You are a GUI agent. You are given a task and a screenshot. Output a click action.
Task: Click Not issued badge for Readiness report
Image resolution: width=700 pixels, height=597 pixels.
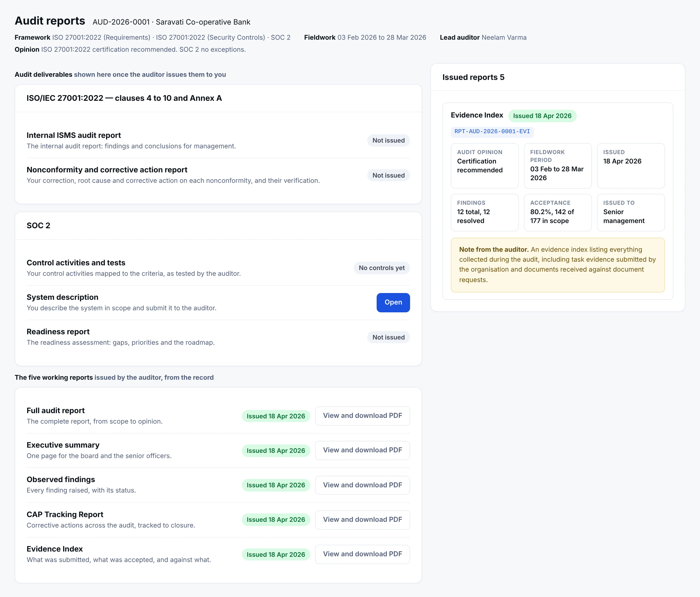pyautogui.click(x=388, y=337)
